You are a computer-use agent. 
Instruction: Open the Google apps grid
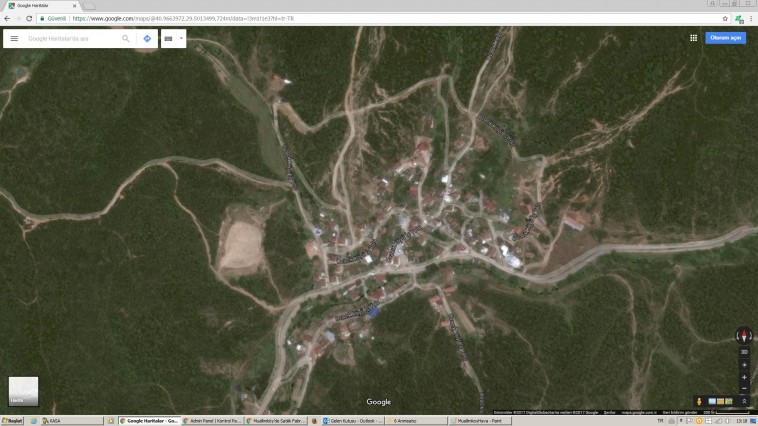[693, 38]
